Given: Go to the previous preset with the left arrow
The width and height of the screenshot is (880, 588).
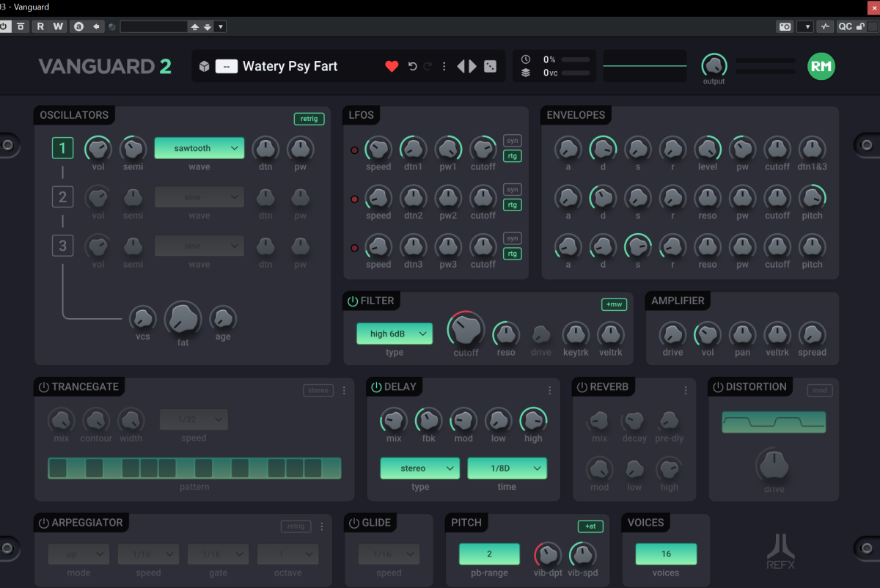Looking at the screenshot, I should (x=461, y=66).
